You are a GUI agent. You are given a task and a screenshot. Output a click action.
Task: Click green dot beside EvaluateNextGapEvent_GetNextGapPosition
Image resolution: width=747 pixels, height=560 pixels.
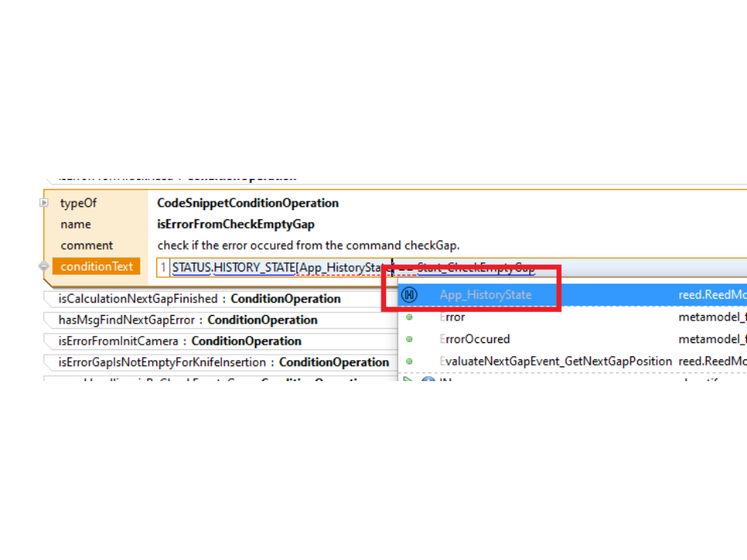pyautogui.click(x=409, y=361)
